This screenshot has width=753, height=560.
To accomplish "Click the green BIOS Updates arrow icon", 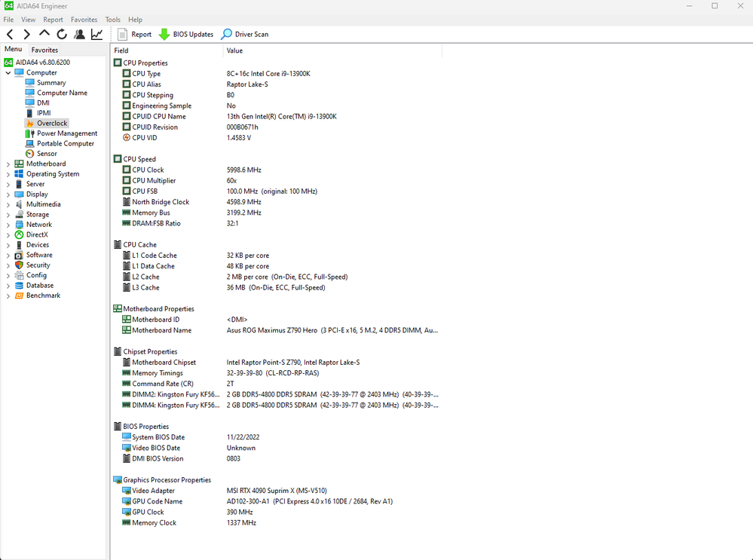I will click(164, 34).
